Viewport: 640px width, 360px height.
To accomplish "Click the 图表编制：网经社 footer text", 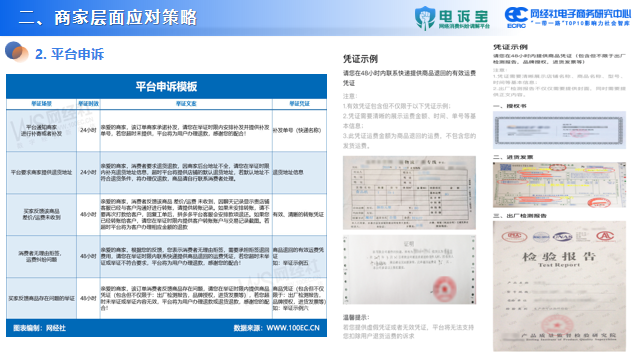I will pyautogui.click(x=39, y=328).
